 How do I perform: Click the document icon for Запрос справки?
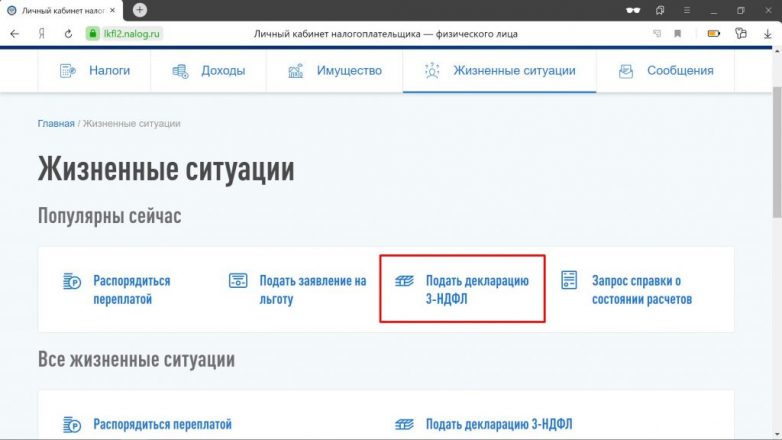coord(569,281)
